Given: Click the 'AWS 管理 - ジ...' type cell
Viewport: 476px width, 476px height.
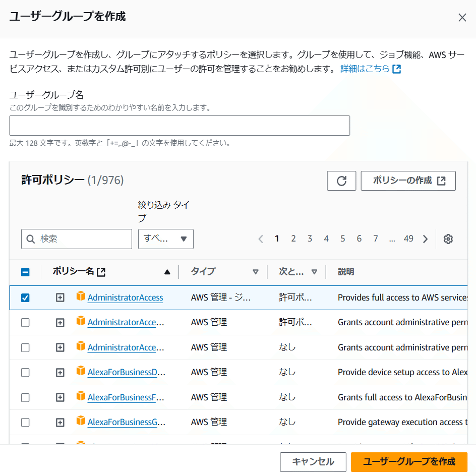Looking at the screenshot, I should point(221,297).
